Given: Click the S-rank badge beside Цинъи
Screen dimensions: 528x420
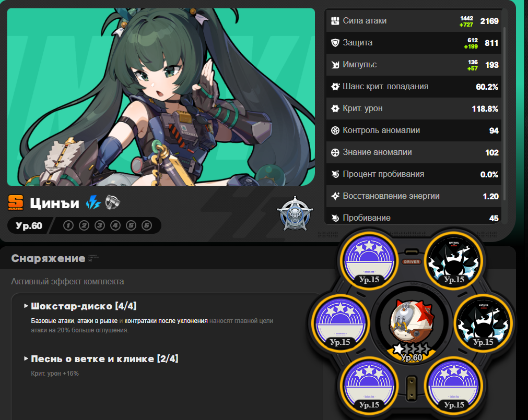Looking at the screenshot, I should pos(16,203).
